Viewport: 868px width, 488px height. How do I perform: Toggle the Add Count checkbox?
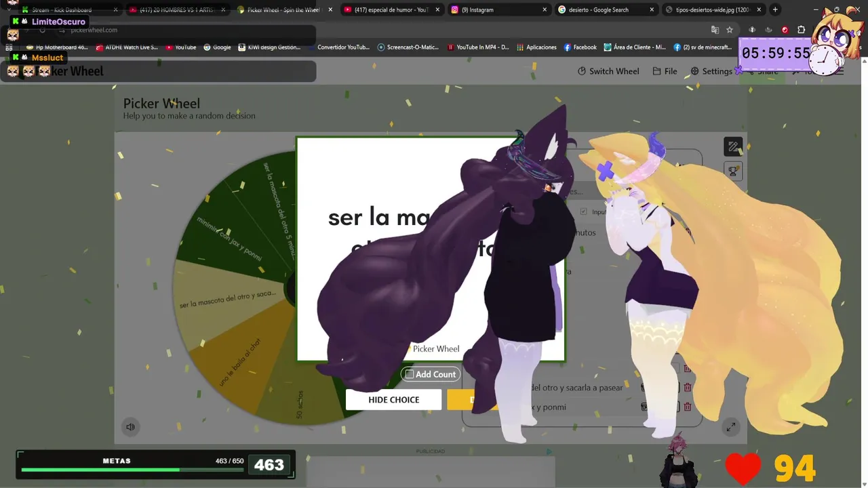click(x=410, y=374)
